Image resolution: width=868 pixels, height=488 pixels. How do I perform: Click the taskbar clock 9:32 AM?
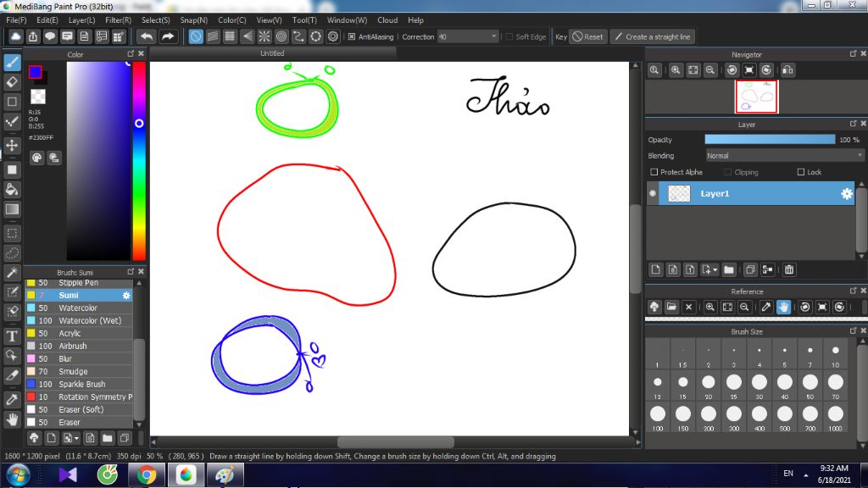pos(834,469)
